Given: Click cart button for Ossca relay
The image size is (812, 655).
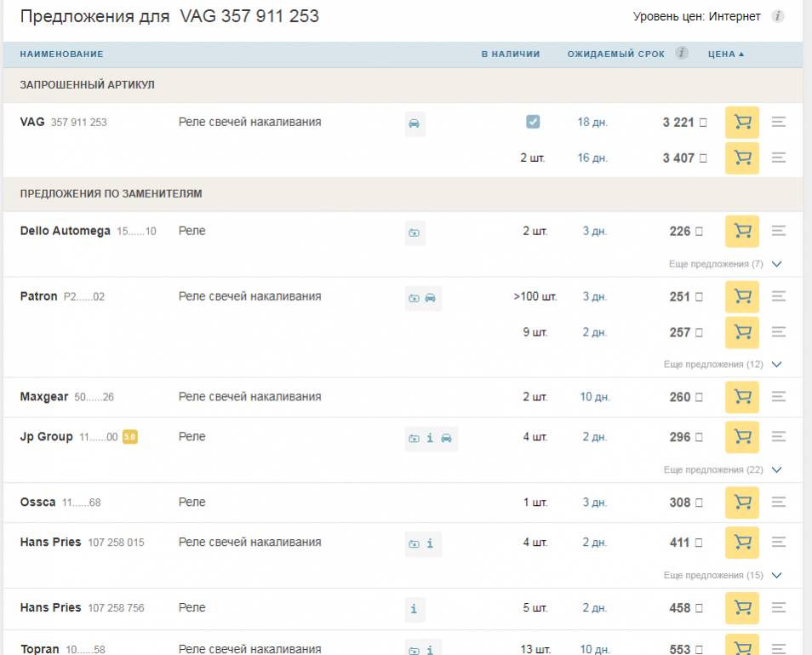Looking at the screenshot, I should tap(741, 503).
